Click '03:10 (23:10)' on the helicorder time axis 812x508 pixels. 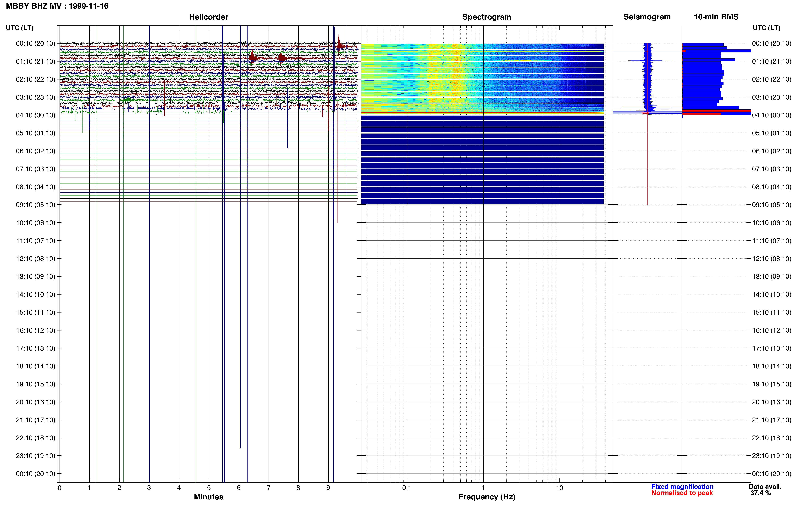(x=36, y=97)
